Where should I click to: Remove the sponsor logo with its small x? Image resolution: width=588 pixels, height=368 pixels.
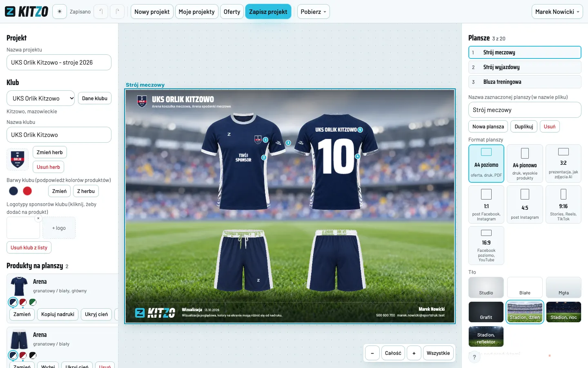click(38, 218)
